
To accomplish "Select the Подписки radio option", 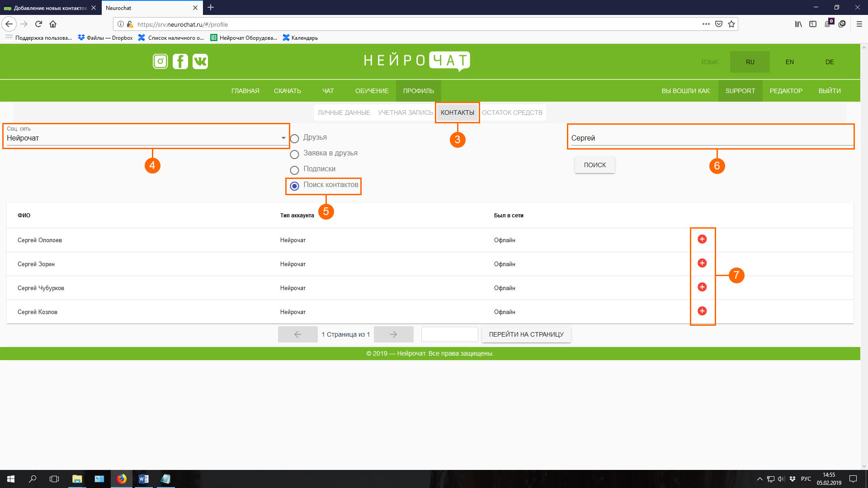I will (x=294, y=170).
